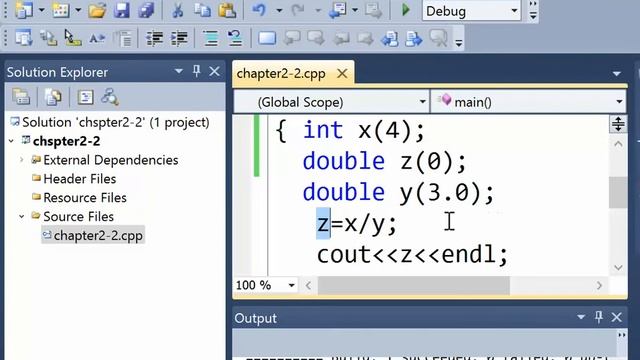This screenshot has height=360, width=640.
Task: Start debugging with the green play icon
Action: tap(405, 10)
